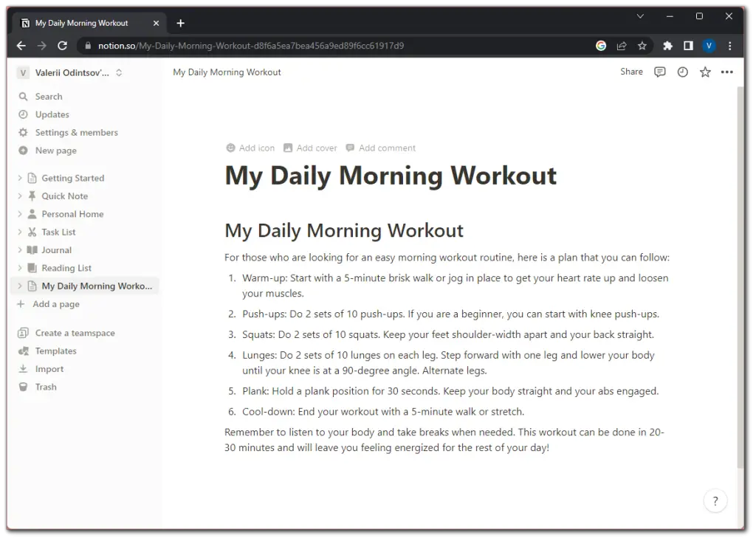The image size is (756, 541).
Task: Browse Notion Templates
Action: tap(55, 351)
